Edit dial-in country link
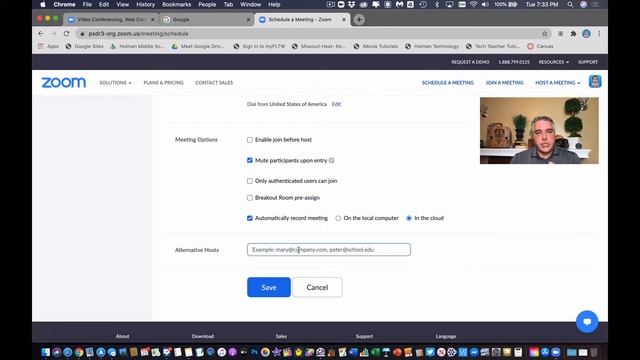The image size is (640, 360). [336, 104]
